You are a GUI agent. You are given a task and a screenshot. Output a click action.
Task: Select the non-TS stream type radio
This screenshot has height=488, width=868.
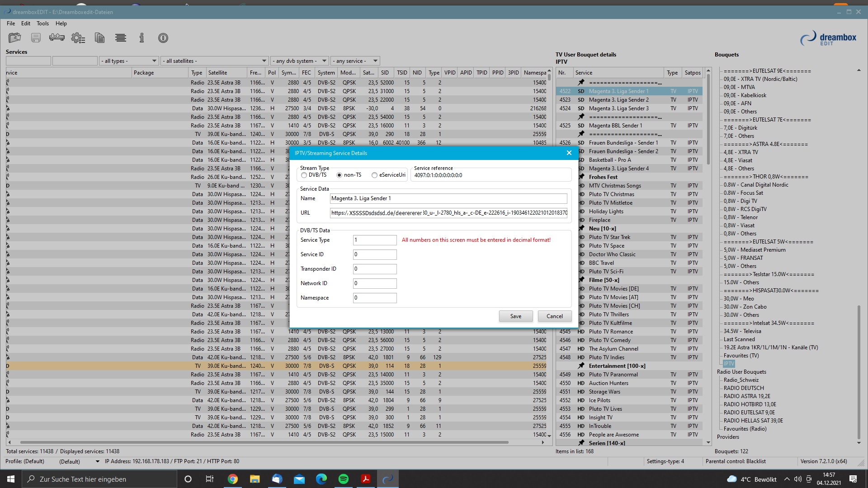340,175
